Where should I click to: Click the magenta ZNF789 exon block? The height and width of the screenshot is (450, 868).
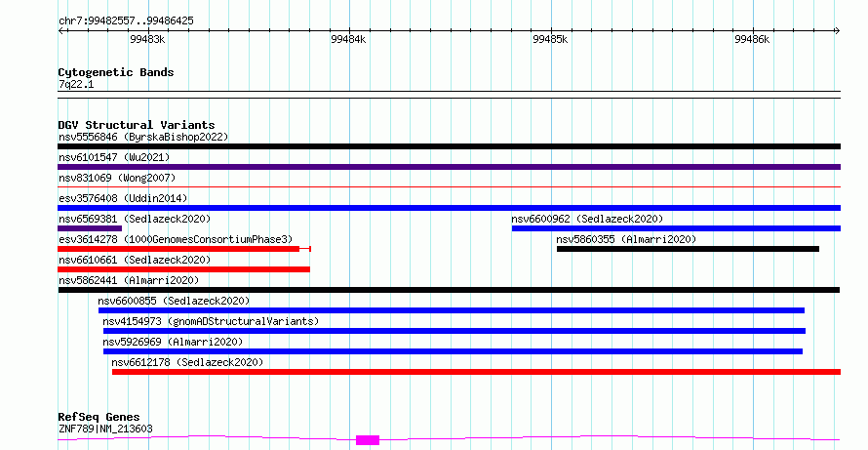point(368,440)
